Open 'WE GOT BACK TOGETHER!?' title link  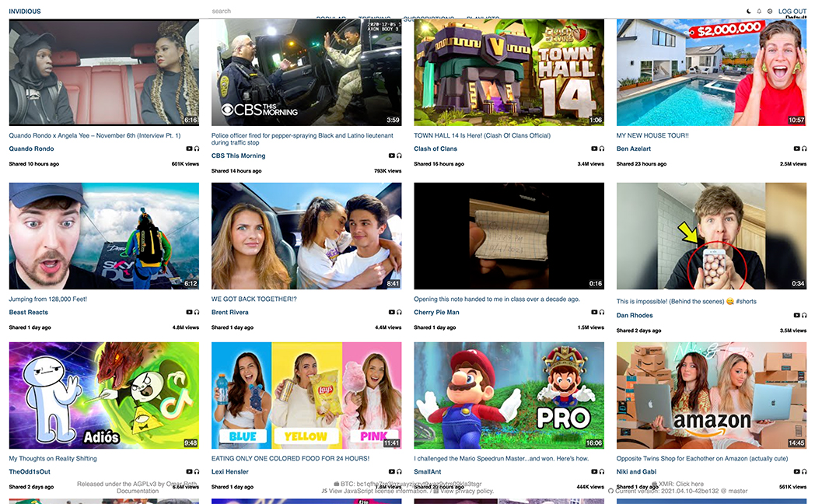[x=254, y=299]
